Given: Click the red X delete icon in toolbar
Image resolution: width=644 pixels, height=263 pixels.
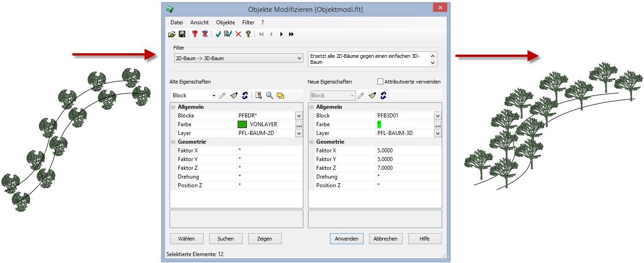Looking at the screenshot, I should (238, 34).
